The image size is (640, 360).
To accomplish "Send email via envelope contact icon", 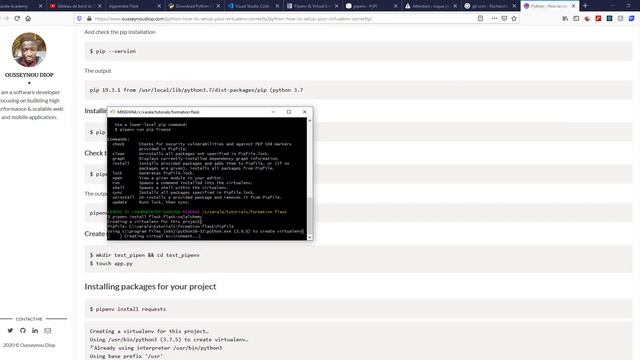I will [48, 331].
